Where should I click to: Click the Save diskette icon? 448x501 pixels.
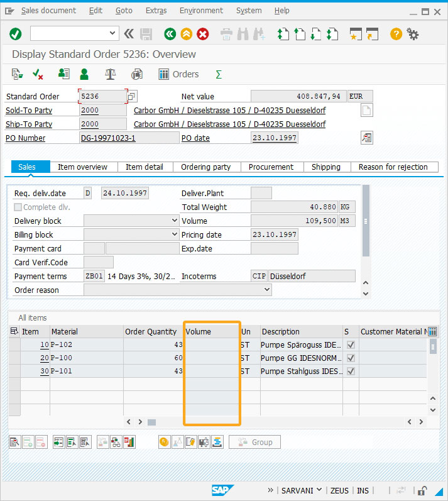pyautogui.click(x=146, y=34)
